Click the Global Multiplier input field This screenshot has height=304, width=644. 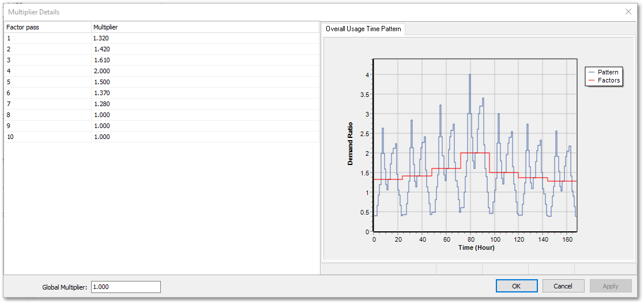point(126,287)
